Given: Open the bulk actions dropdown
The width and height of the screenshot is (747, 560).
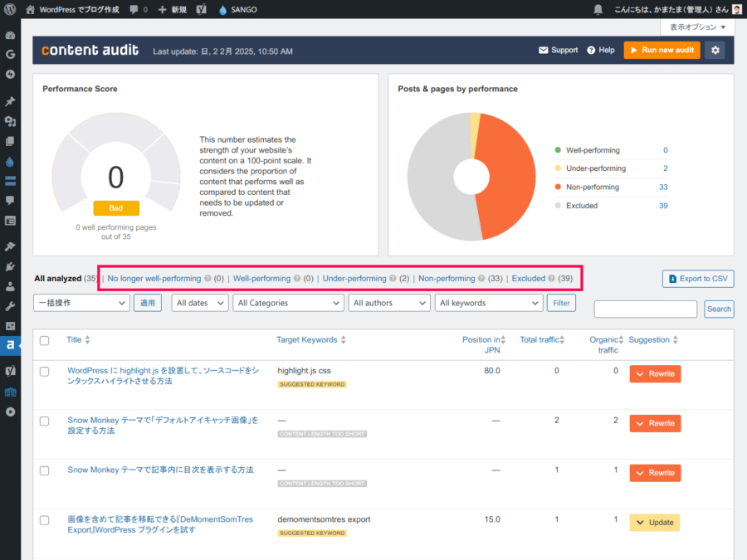Looking at the screenshot, I should pos(81,303).
